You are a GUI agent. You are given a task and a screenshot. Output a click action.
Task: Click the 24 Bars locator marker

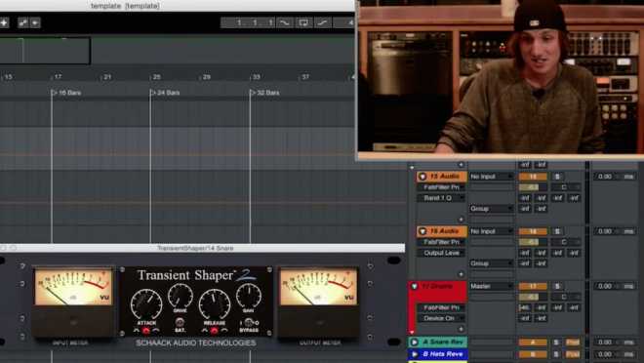(x=165, y=93)
